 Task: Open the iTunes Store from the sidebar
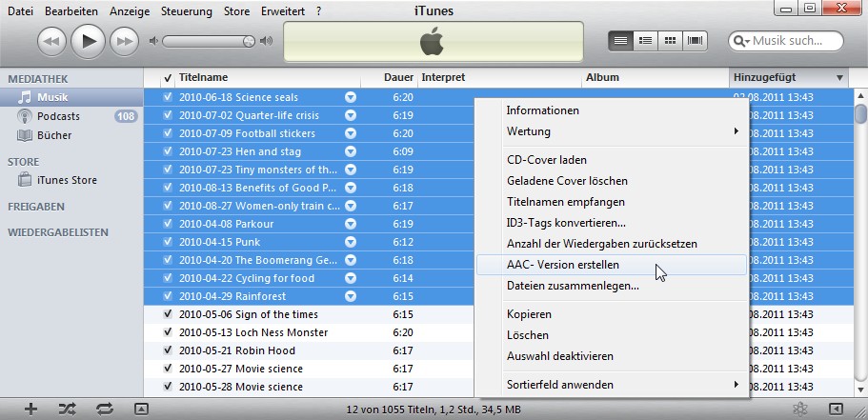pos(71,180)
